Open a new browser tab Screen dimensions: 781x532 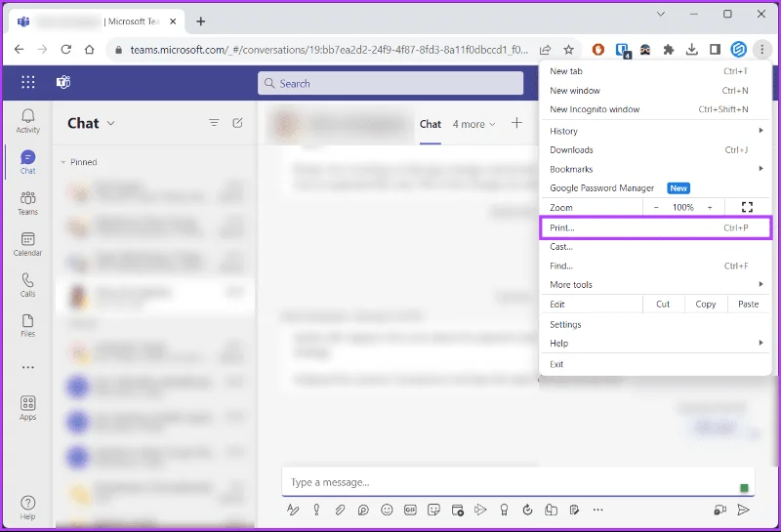click(201, 21)
